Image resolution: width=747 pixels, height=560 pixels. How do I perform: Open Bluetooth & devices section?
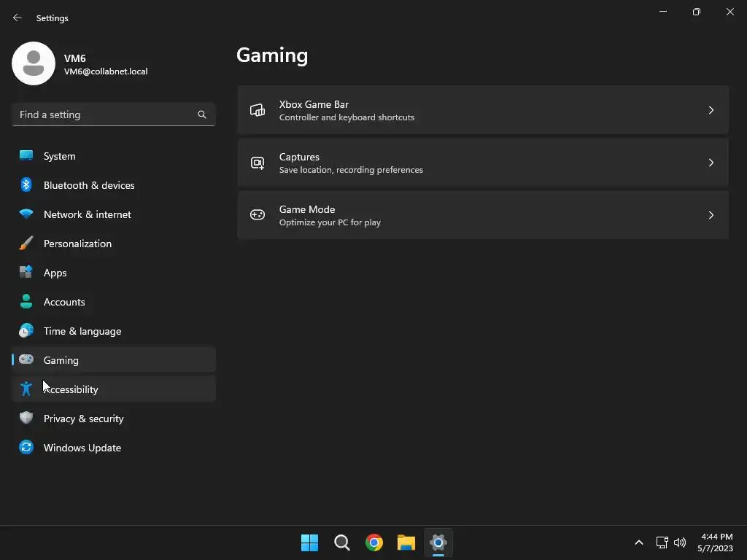tap(113, 185)
